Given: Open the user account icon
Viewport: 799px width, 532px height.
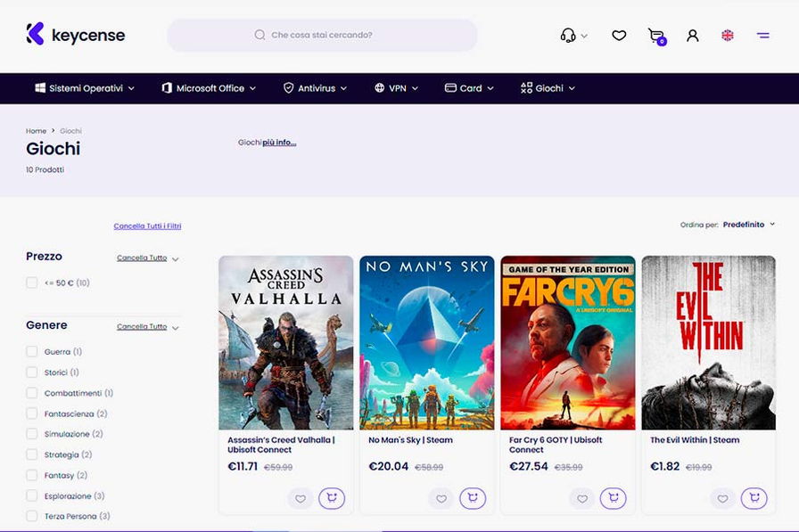Looking at the screenshot, I should tap(693, 36).
